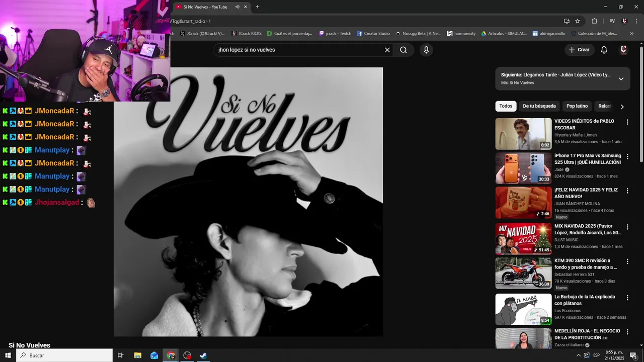The width and height of the screenshot is (644, 362).
Task: Open the Creator Studio bookmark
Action: tap(373, 34)
